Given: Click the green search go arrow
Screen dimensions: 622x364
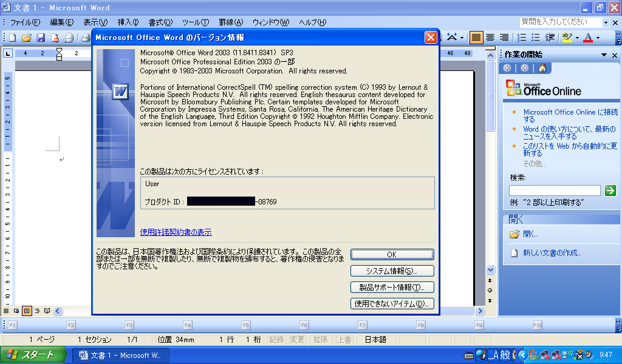Looking at the screenshot, I should click(610, 190).
